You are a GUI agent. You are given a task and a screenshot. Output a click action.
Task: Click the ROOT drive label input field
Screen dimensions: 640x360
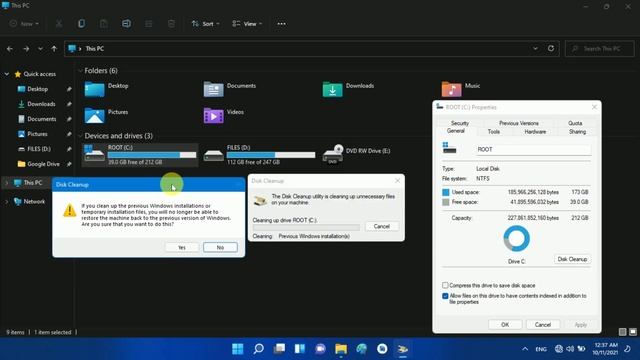click(x=533, y=149)
